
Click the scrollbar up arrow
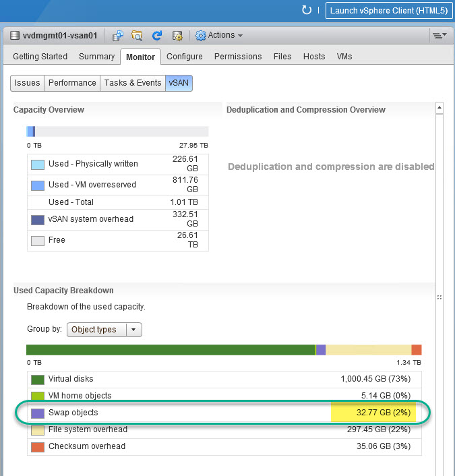pos(439,108)
